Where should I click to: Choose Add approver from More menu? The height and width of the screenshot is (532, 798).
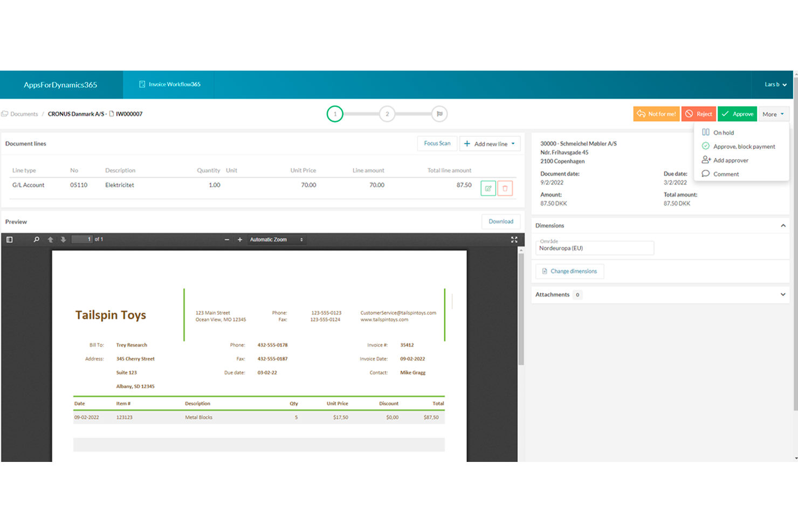[x=731, y=160]
